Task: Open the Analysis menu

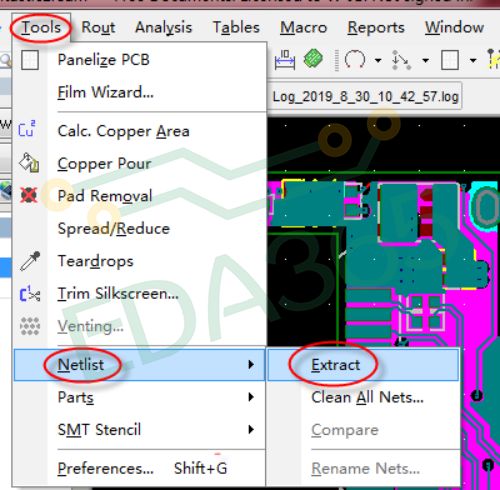Action: (164, 27)
